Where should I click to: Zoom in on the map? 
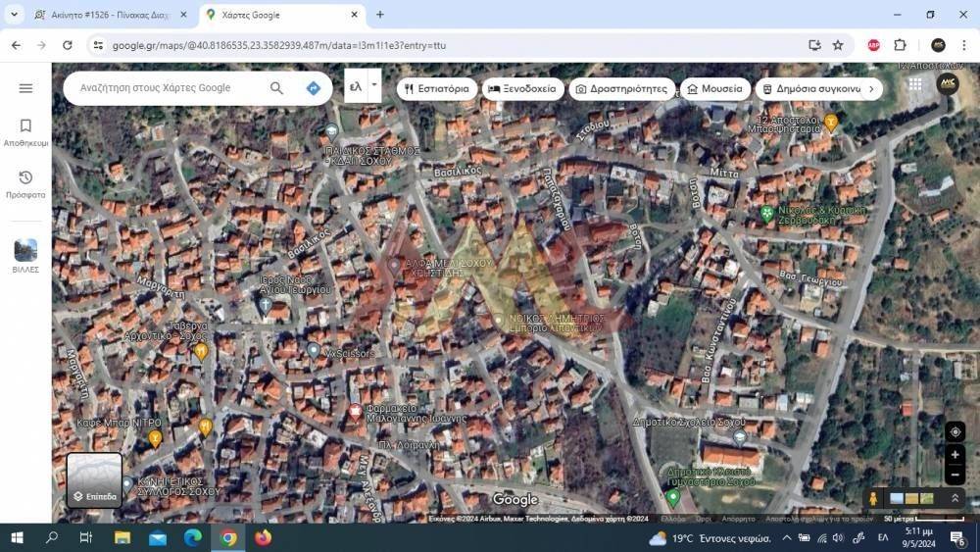955,455
